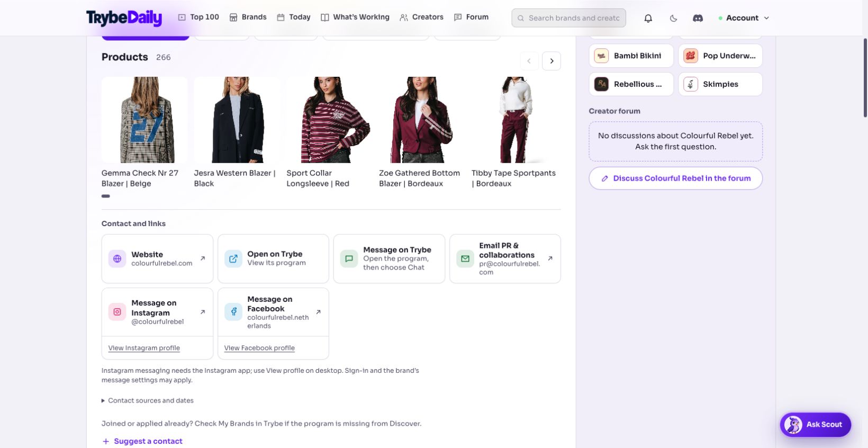The width and height of the screenshot is (868, 448).
Task: Click the Bambi Bikini logo icon
Action: (x=601, y=56)
